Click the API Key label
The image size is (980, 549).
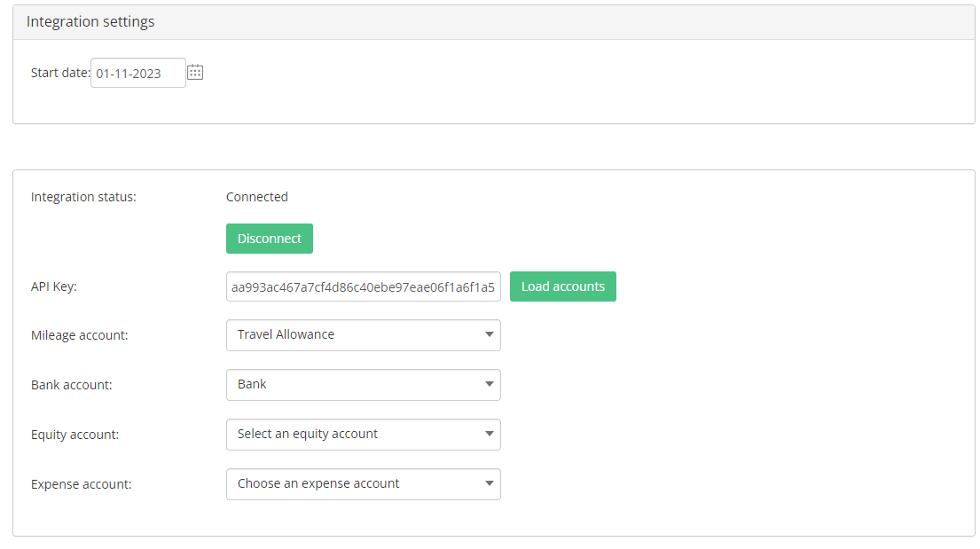[54, 287]
